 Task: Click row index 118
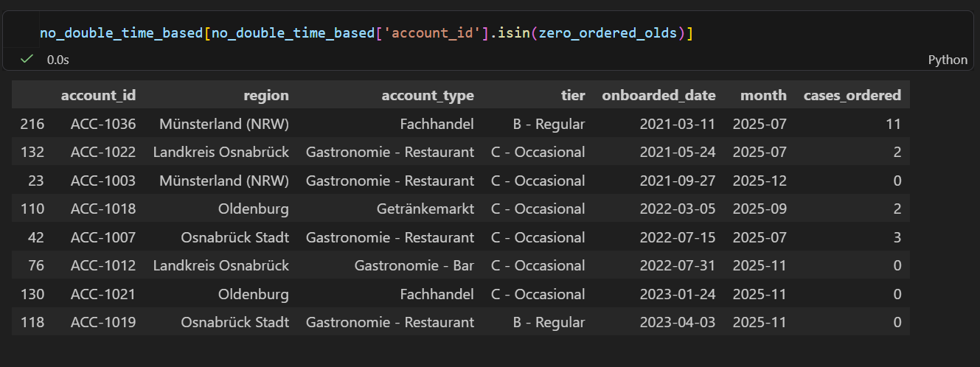33,322
